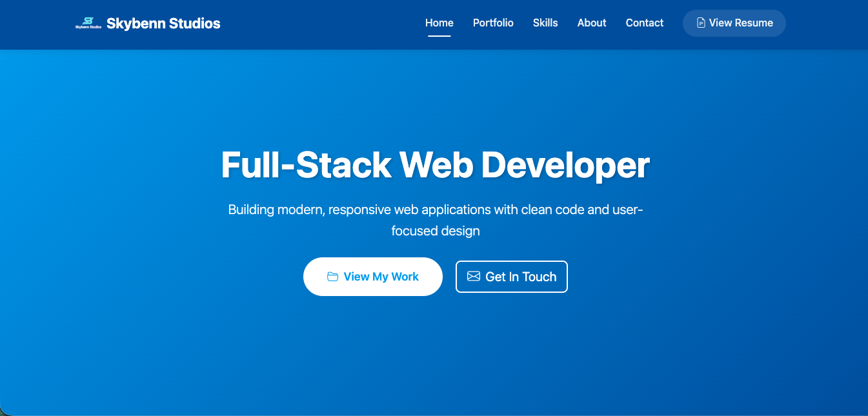This screenshot has width=868, height=416.
Task: Click the 'View My Work' label text
Action: click(381, 276)
